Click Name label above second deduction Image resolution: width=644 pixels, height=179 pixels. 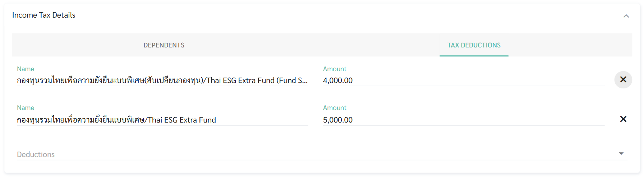26,107
